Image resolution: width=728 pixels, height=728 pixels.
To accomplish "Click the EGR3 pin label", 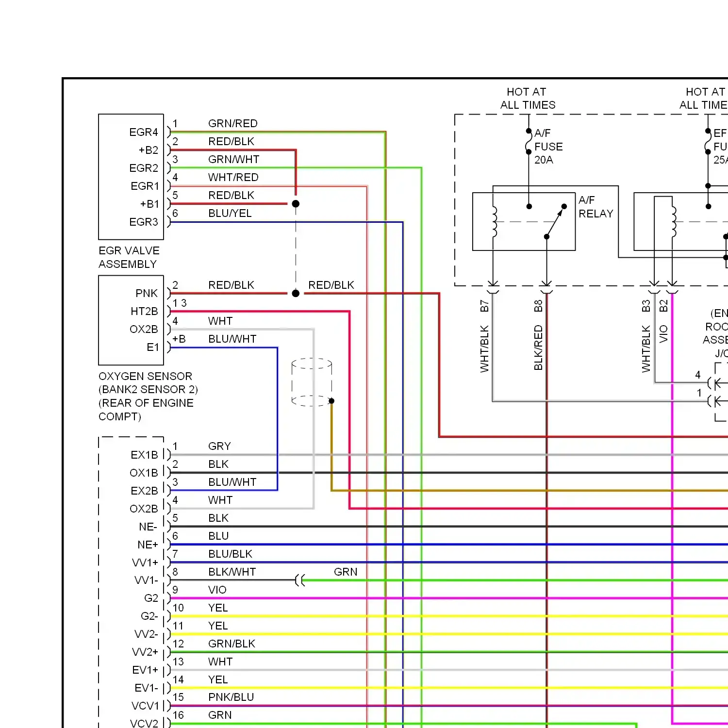I will coord(144,222).
